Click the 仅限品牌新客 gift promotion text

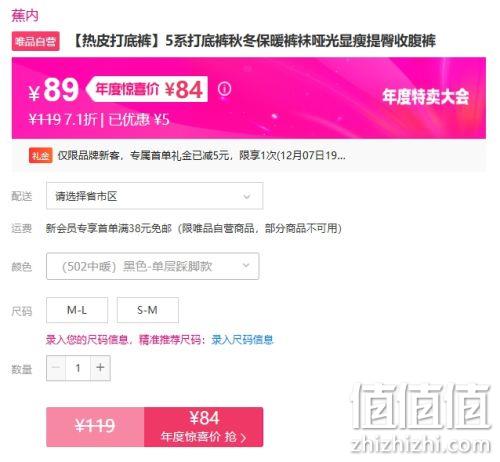pyautogui.click(x=201, y=155)
